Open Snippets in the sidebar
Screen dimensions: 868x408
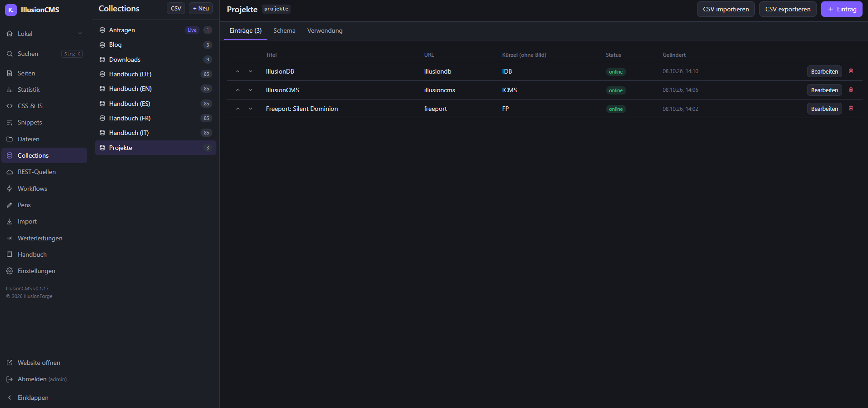pos(45,122)
